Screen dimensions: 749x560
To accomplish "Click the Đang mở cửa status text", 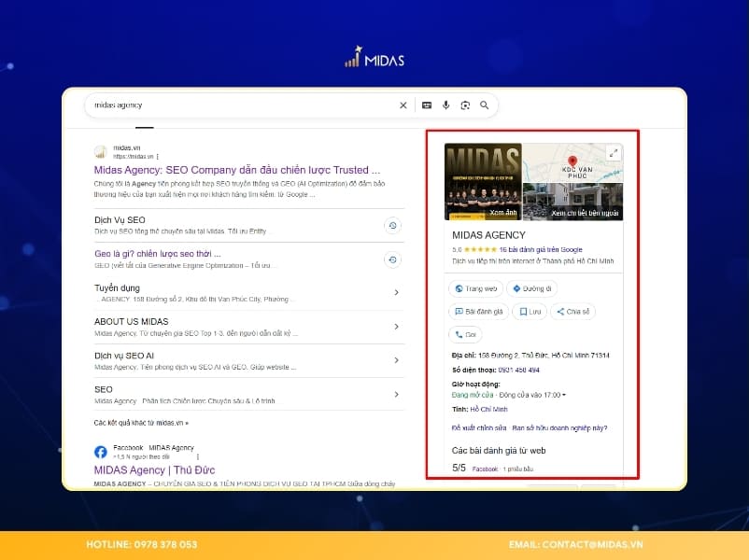I will pos(473,396).
